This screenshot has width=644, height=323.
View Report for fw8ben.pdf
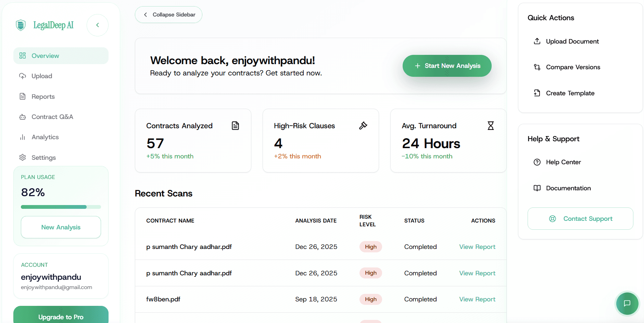click(x=477, y=299)
